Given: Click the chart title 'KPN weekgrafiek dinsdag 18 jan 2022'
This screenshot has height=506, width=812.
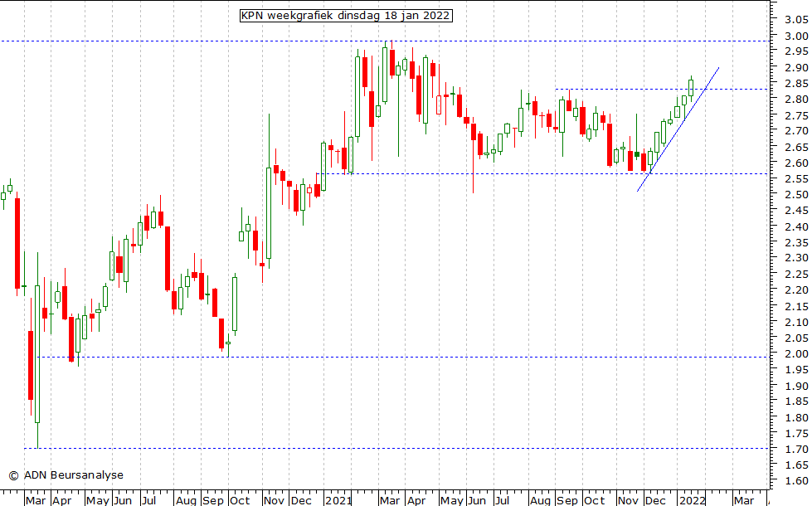Looking at the screenshot, I should (346, 16).
